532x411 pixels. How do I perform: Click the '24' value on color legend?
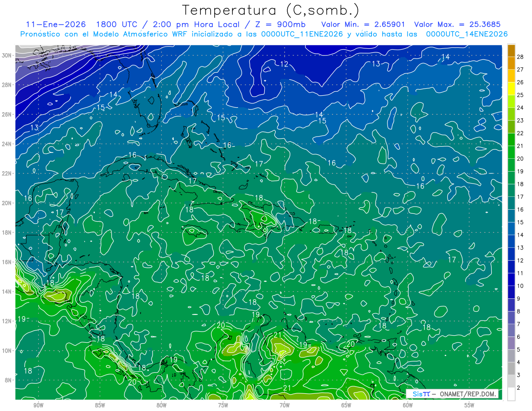coord(520,108)
